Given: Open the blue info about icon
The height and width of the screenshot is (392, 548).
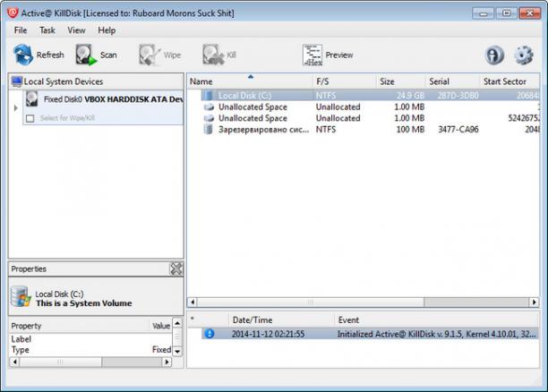Looking at the screenshot, I should (494, 55).
